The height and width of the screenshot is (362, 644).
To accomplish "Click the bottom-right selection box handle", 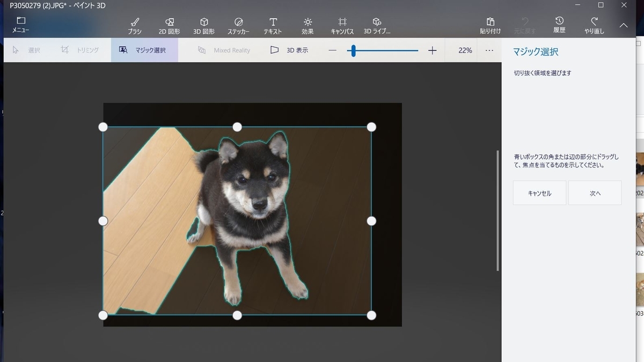I will 371,315.
